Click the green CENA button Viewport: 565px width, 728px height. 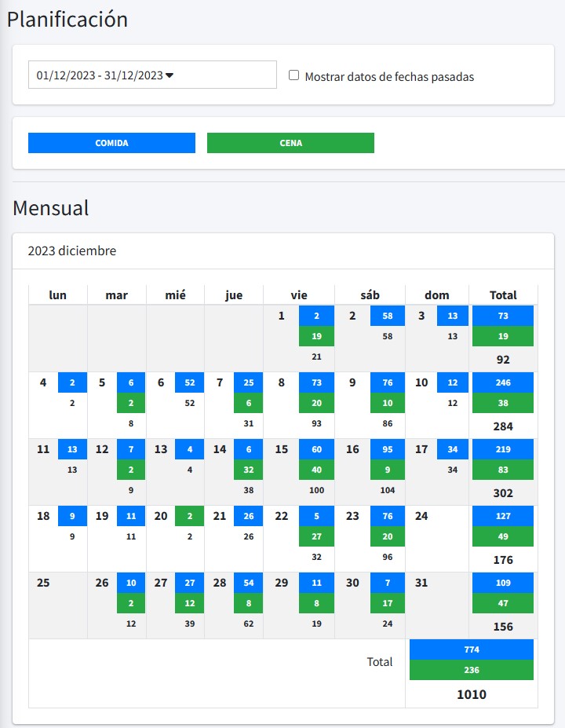(290, 143)
